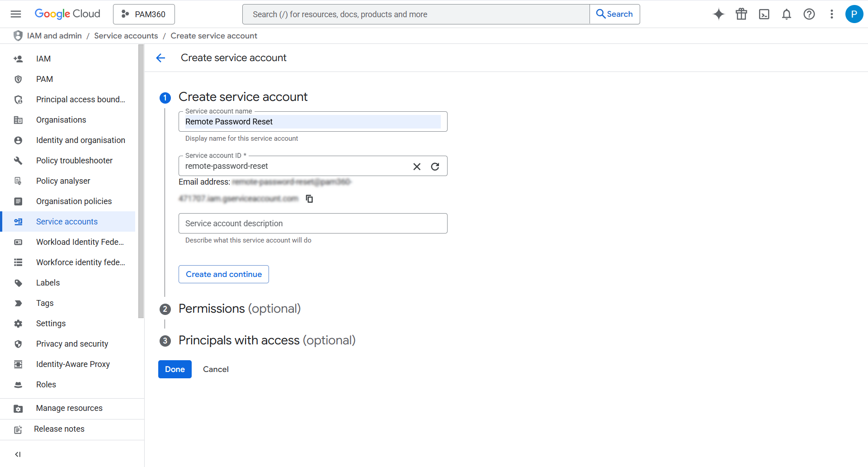Open Policy troubleshooter from sidebar

click(x=74, y=160)
